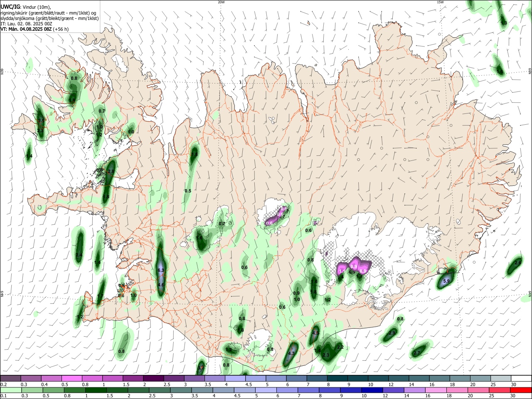Viewport: 532px width, 399px height.
Task: Click the dull purple 0.2 swatch in the upper legend row
Action: [x=11, y=379]
